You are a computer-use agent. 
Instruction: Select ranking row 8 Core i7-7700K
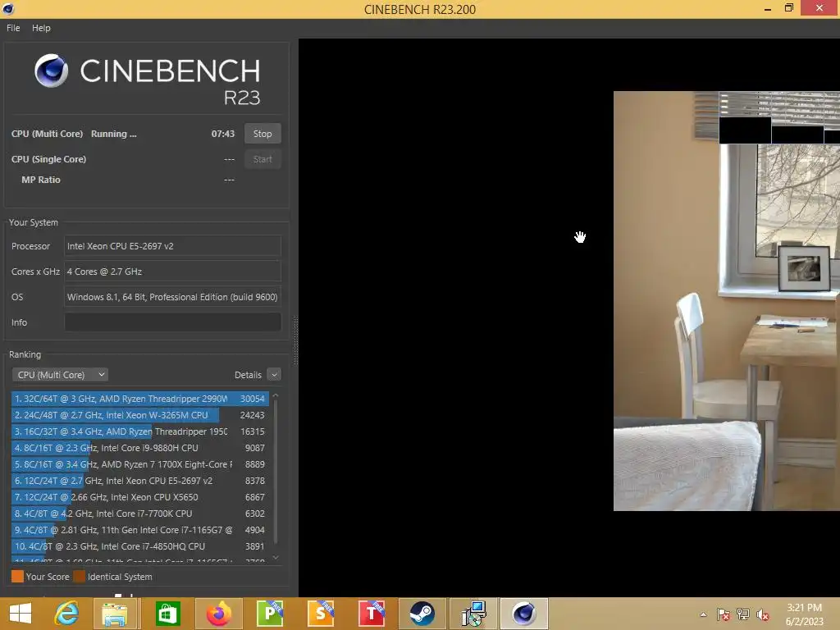[140, 514]
